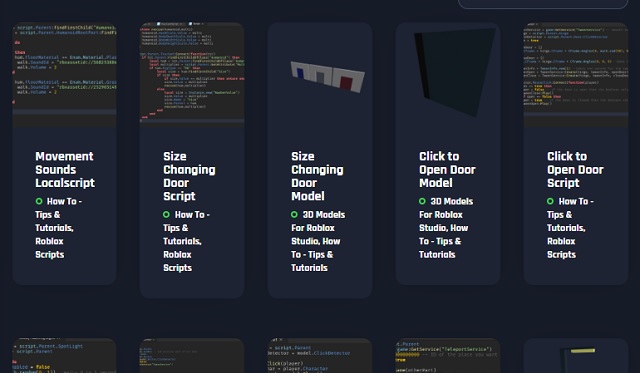The height and width of the screenshot is (373, 640).
Task: View Movement Sounds Localscript code thumbnail
Action: [64, 75]
